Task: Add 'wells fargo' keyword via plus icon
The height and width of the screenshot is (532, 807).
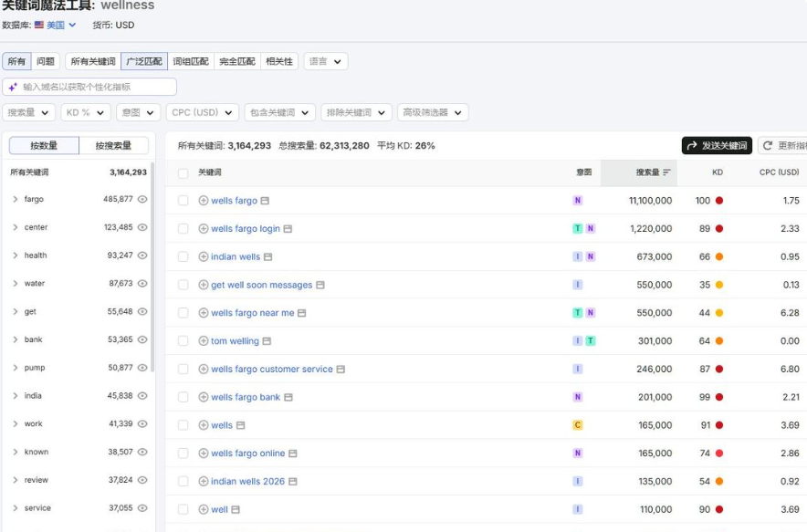Action: click(204, 201)
